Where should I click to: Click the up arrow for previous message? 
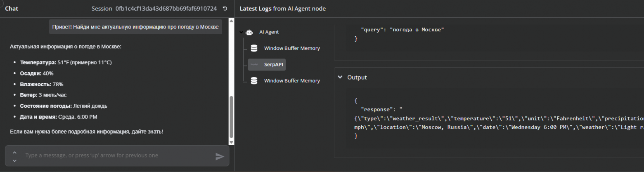pos(15,152)
